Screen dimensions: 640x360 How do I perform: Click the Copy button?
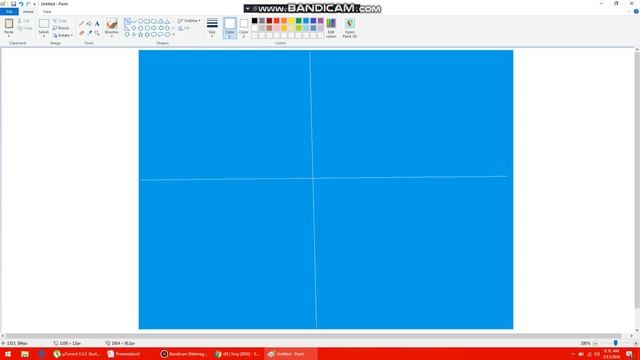[x=25, y=28]
